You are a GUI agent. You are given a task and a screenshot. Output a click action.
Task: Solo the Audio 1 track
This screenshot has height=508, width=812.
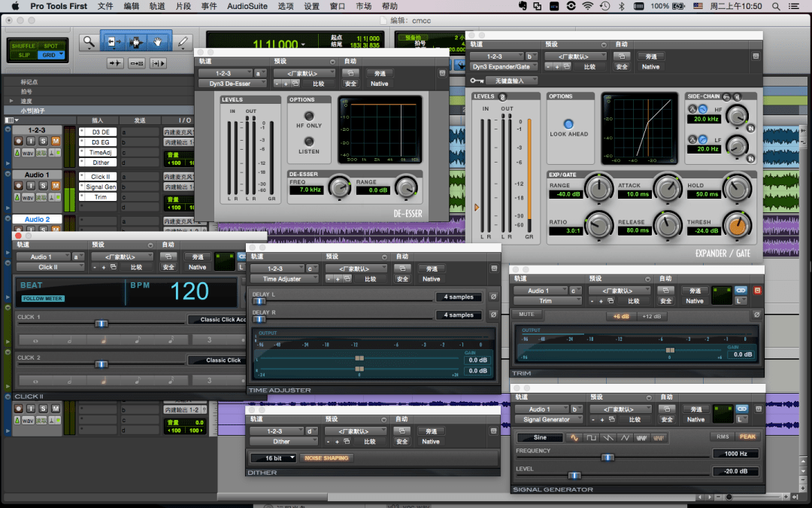pos(43,186)
